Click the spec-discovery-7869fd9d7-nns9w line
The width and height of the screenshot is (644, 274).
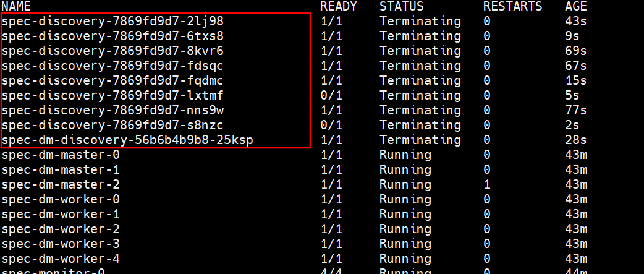(x=112, y=110)
